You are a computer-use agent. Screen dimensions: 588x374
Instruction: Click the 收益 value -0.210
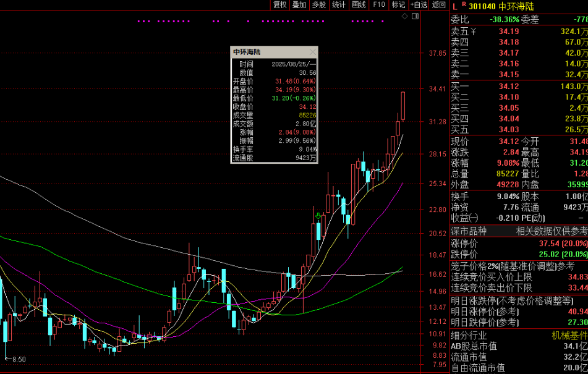pos(506,218)
